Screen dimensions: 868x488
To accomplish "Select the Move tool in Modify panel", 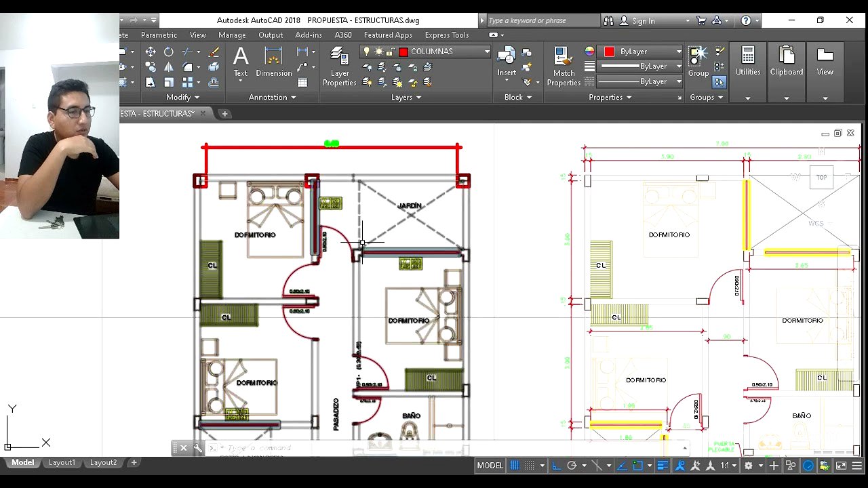I will point(151,52).
